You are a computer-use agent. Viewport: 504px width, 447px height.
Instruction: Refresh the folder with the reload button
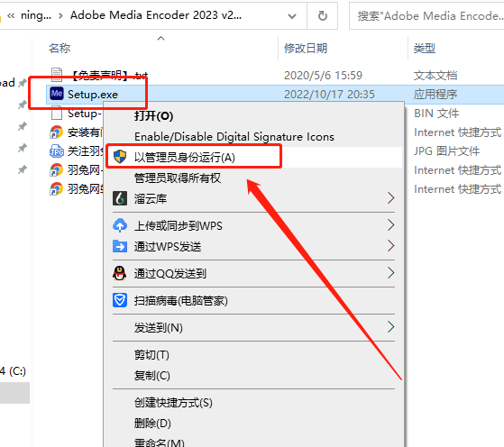pyautogui.click(x=323, y=15)
